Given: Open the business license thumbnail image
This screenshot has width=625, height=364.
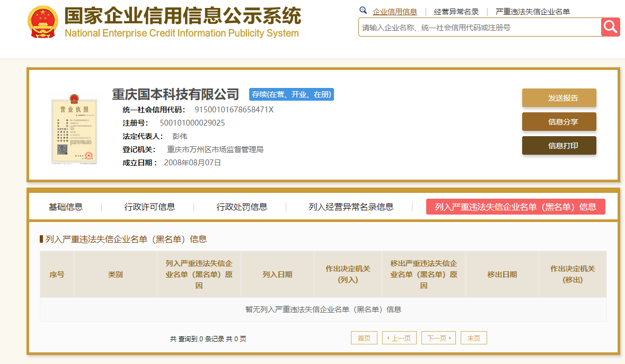Looking at the screenshot, I should [74, 129].
